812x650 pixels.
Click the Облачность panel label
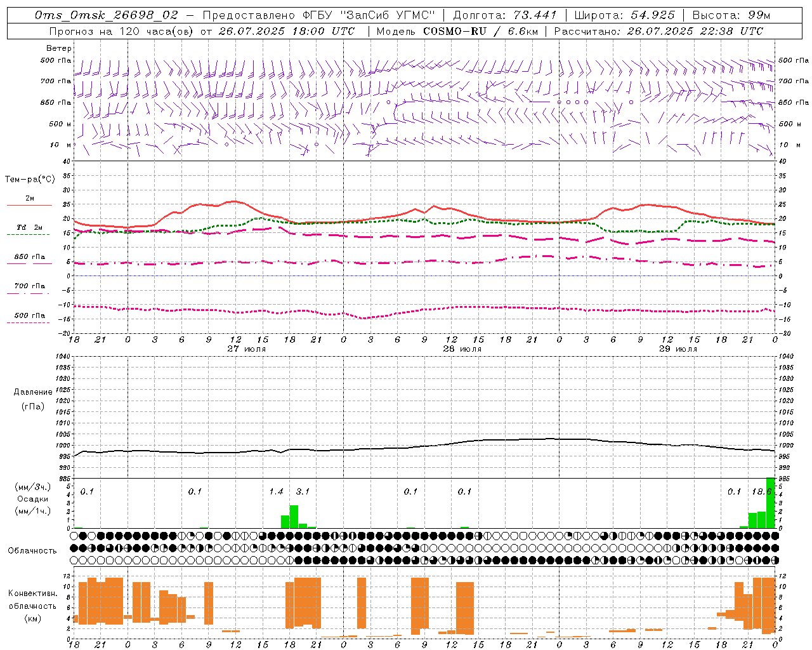(x=32, y=551)
